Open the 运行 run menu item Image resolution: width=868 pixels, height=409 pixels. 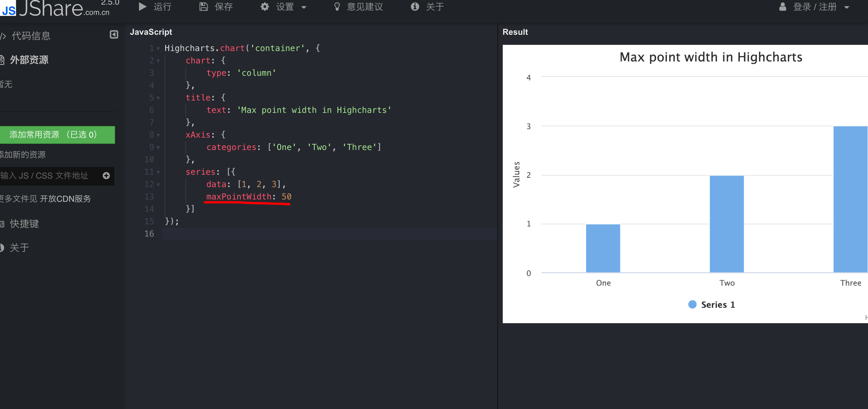click(155, 7)
